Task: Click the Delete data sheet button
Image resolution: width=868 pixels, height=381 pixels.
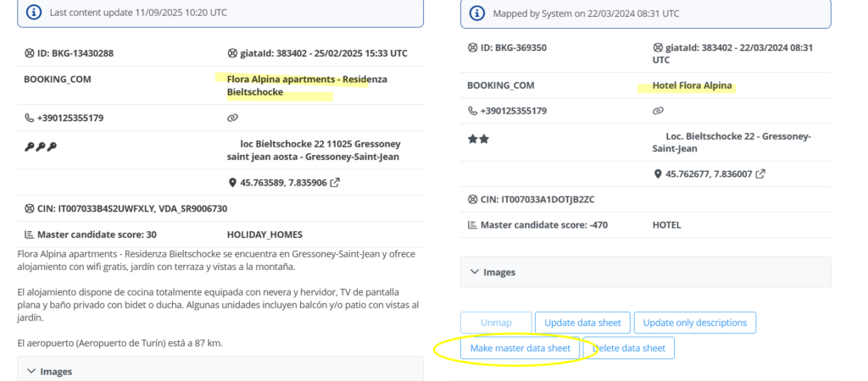Action: pyautogui.click(x=631, y=348)
